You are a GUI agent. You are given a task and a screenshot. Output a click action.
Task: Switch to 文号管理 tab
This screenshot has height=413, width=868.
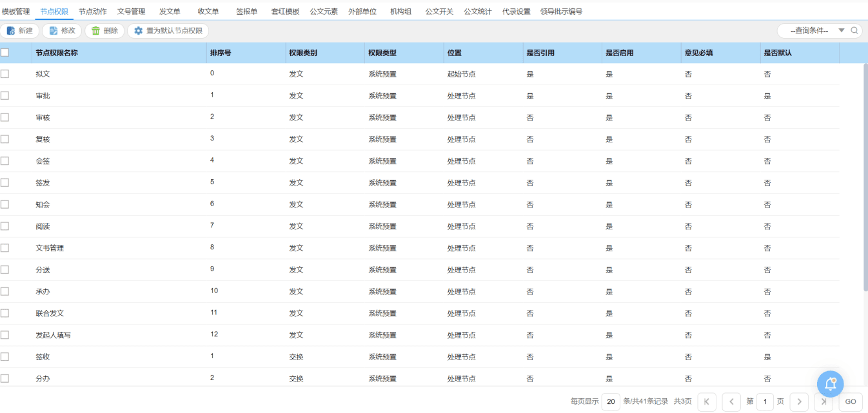132,12
